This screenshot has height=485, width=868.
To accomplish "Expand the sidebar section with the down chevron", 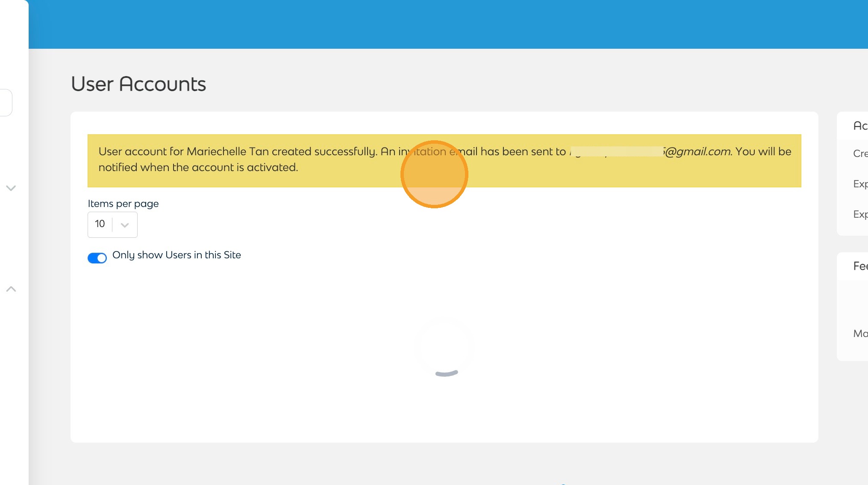I will pyautogui.click(x=11, y=188).
